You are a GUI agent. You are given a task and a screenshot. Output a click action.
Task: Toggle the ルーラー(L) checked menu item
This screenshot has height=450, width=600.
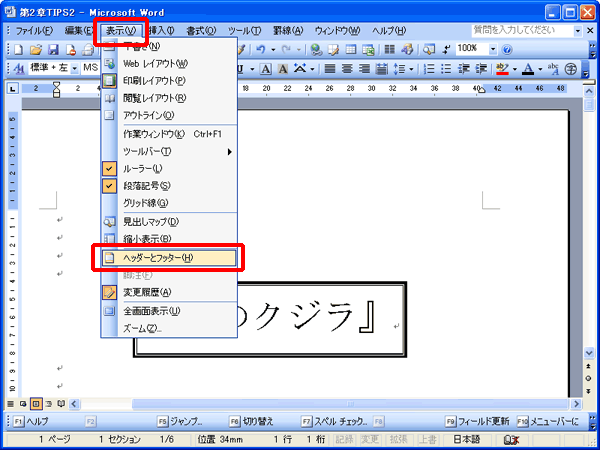pyautogui.click(x=169, y=168)
